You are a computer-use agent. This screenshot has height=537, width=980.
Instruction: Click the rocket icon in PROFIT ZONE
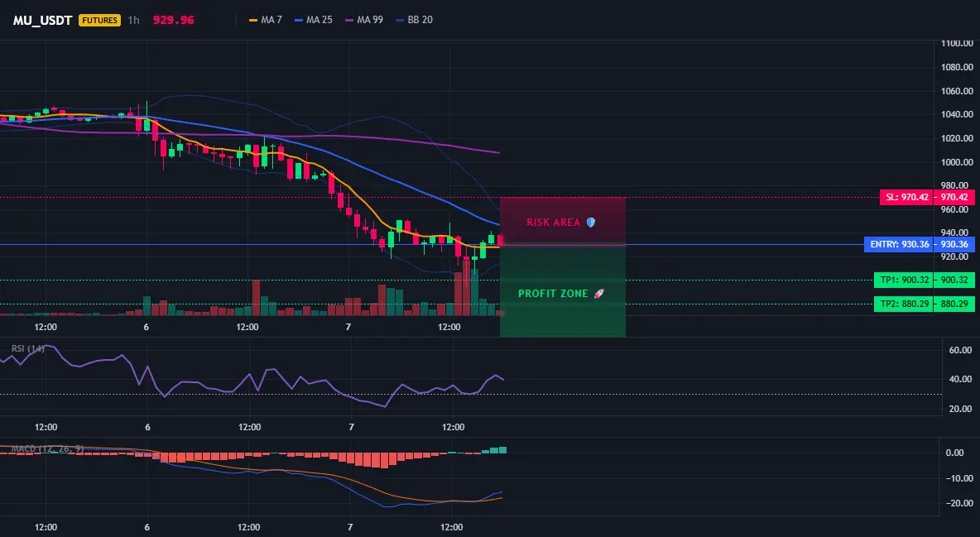pos(598,293)
